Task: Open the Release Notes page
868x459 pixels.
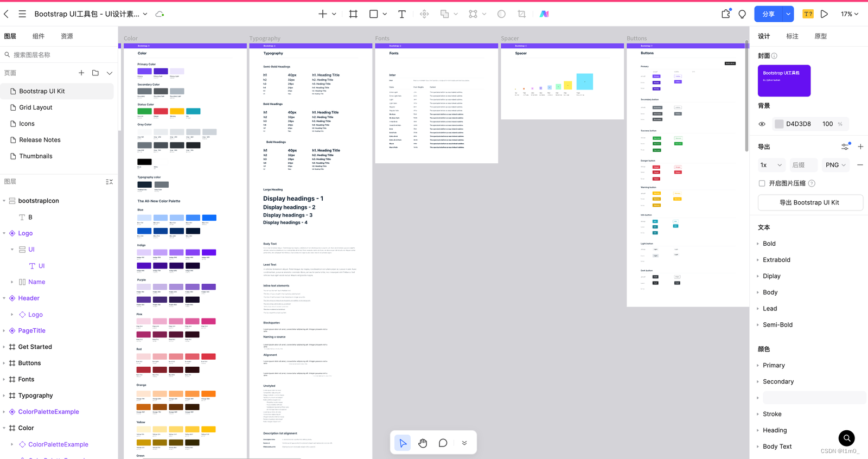Action: 57,140
